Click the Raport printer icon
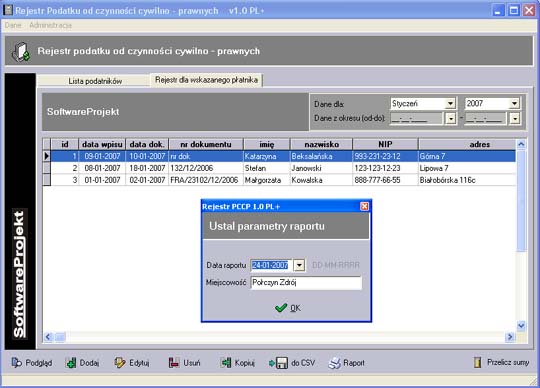This screenshot has width=540, height=388. [334, 363]
